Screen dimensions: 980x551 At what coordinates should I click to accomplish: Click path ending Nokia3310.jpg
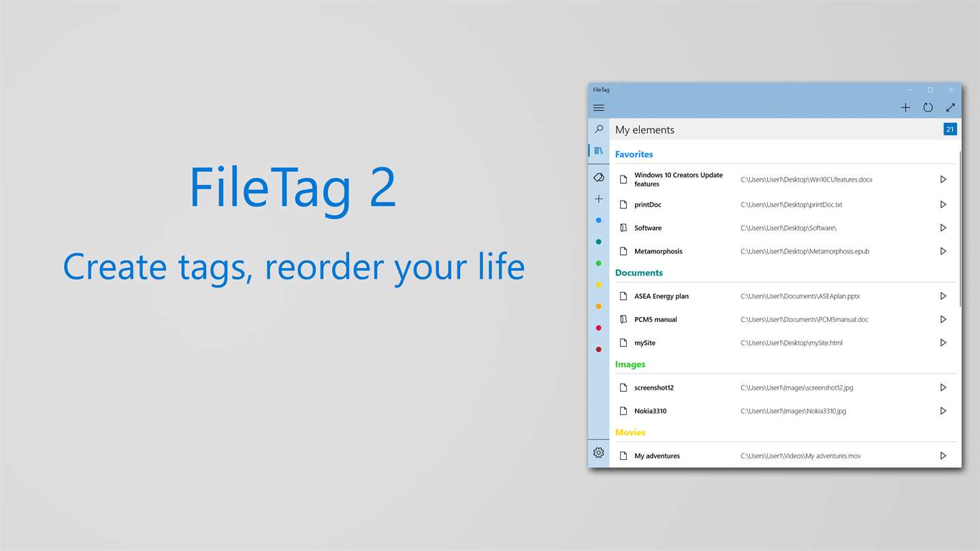pyautogui.click(x=794, y=412)
